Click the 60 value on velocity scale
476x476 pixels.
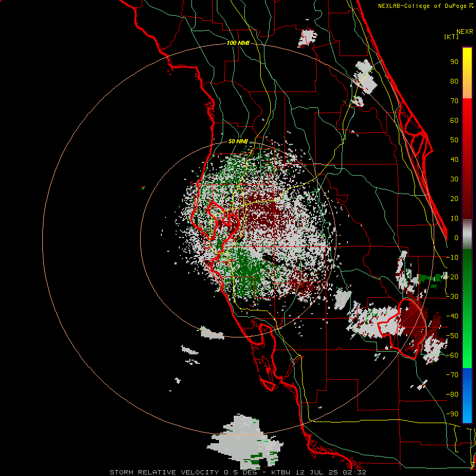coord(454,120)
